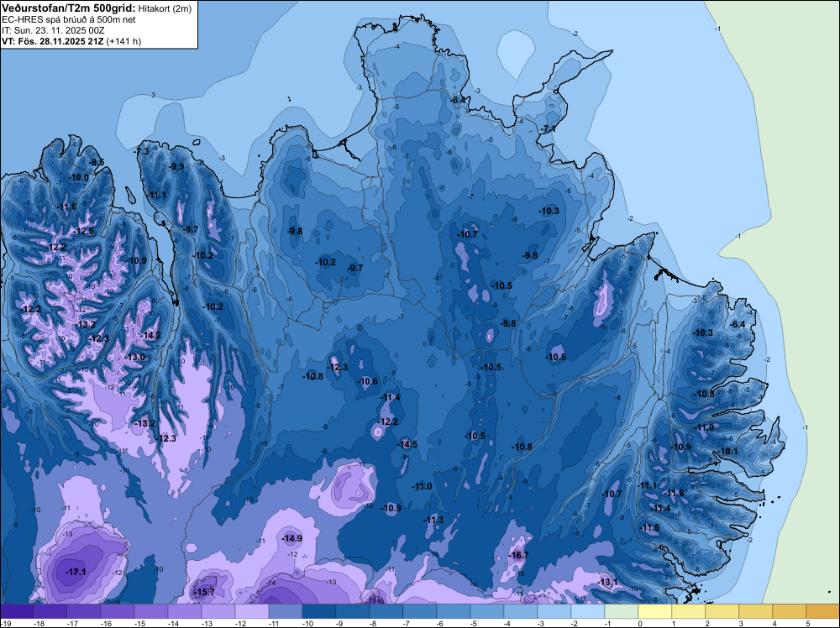Click the legend label -7 on the color bar
The image size is (840, 628).
(x=408, y=624)
